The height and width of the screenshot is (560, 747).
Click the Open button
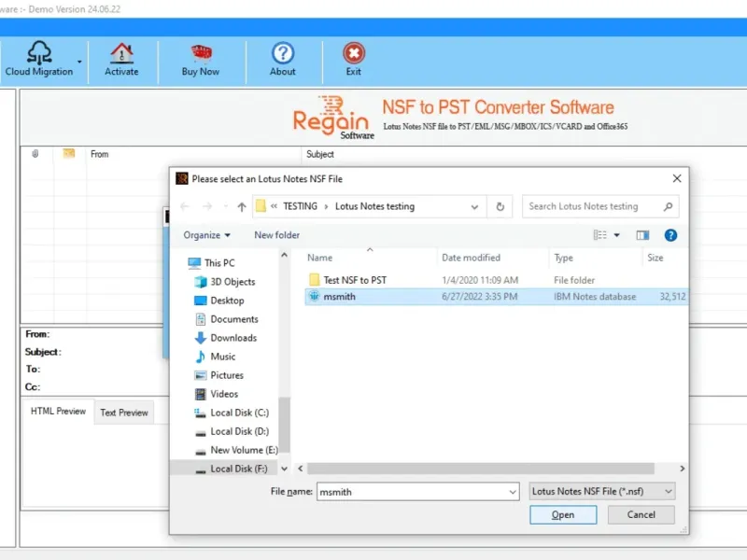point(563,515)
